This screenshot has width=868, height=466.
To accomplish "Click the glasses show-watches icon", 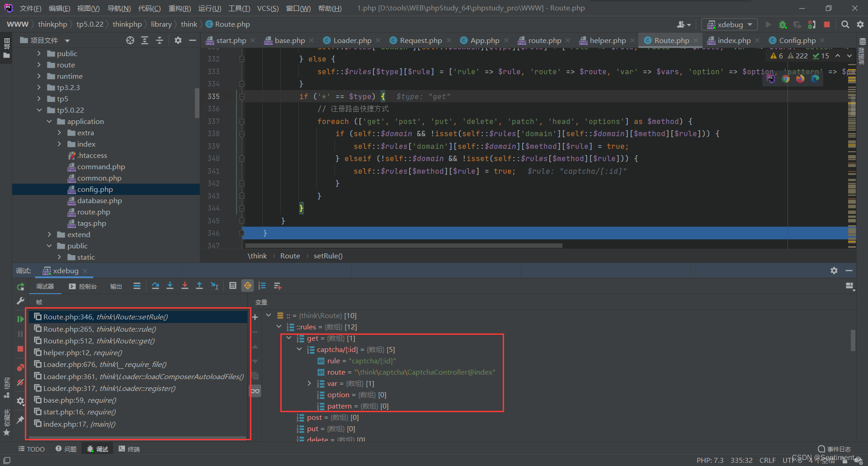I will (x=255, y=391).
